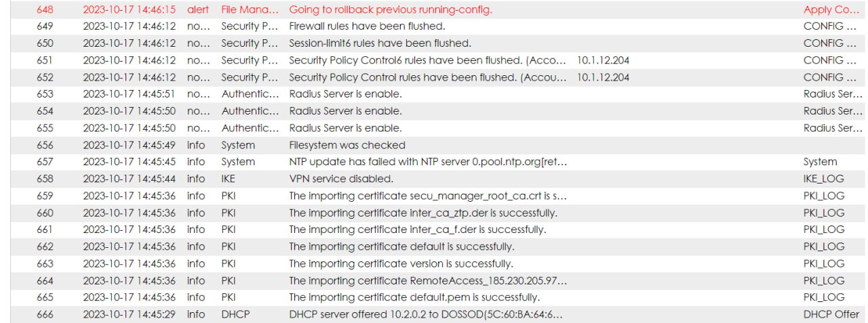Select the Security Policy Control rules message in row 652
This screenshot has width=868, height=323.
tap(427, 77)
